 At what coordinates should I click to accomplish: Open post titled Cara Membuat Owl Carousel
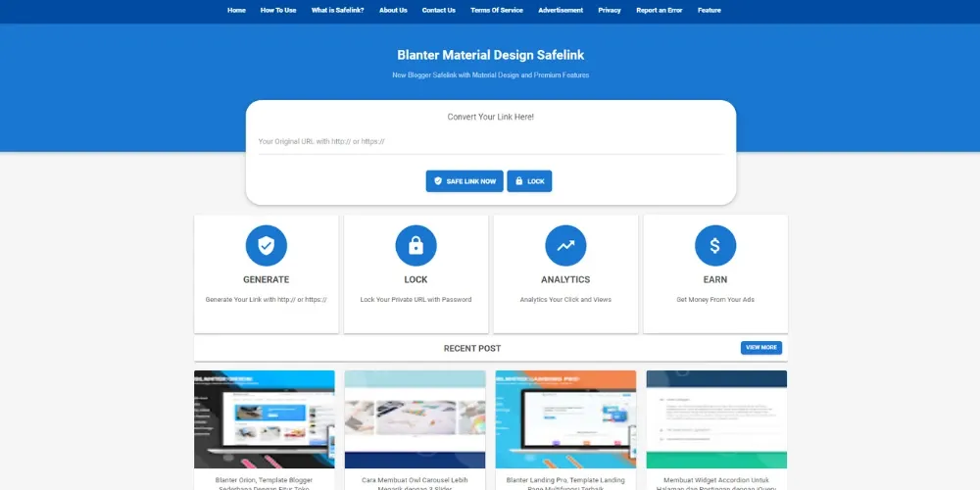[415, 484]
